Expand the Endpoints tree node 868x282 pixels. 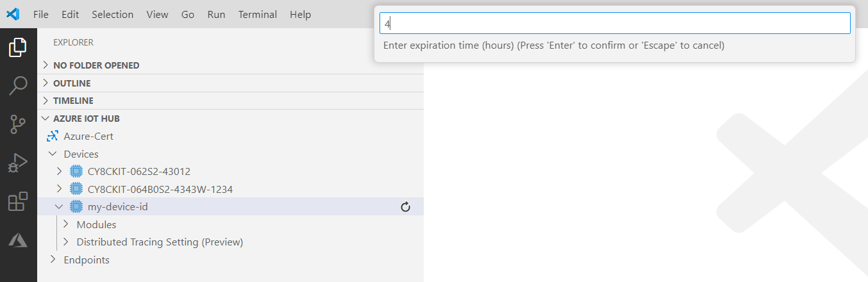(53, 260)
